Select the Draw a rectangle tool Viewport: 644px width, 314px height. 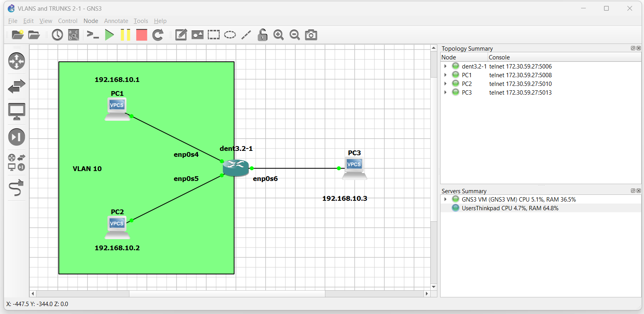(x=214, y=35)
